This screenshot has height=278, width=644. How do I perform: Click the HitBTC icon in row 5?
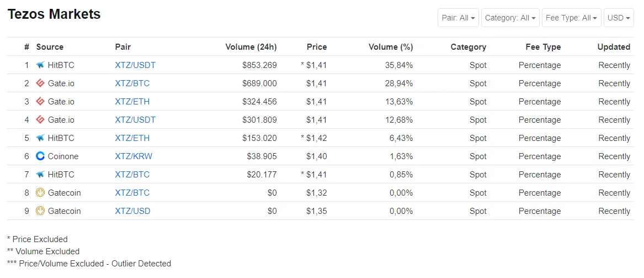(x=40, y=138)
